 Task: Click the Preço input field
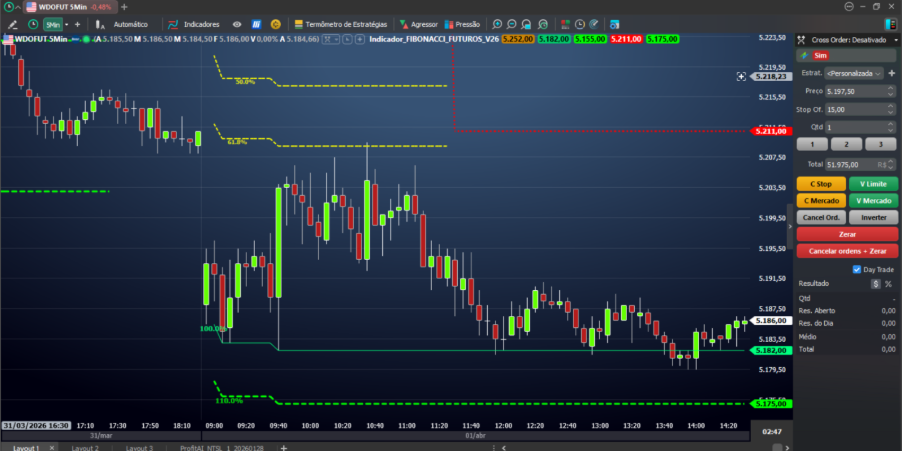tap(855, 91)
